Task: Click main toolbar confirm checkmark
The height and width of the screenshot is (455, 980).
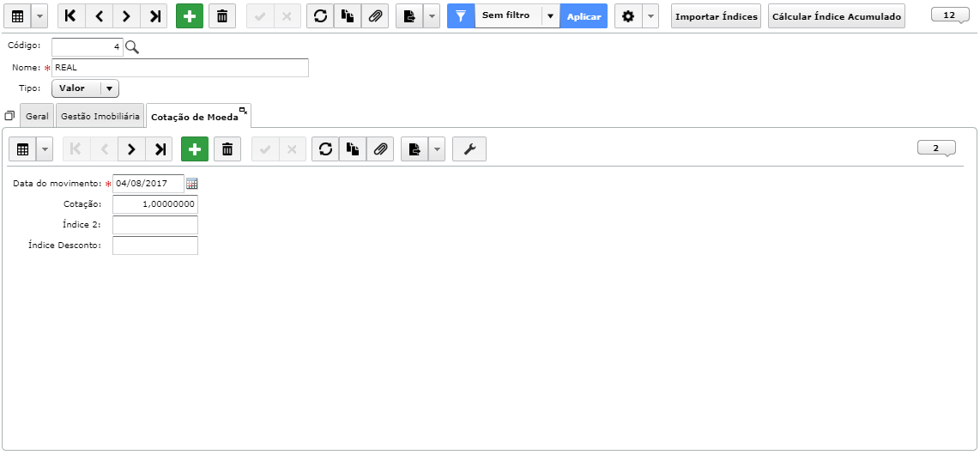Action: tap(260, 17)
